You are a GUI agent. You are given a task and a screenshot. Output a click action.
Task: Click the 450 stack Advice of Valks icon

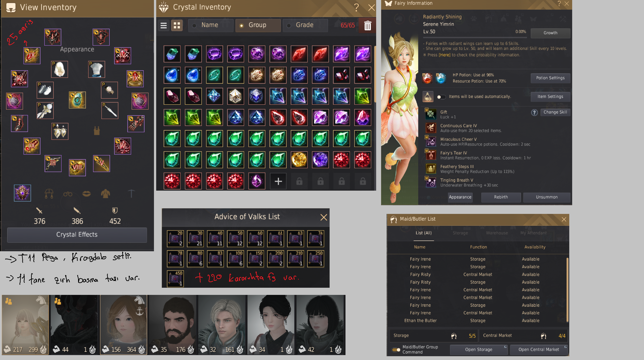(175, 279)
